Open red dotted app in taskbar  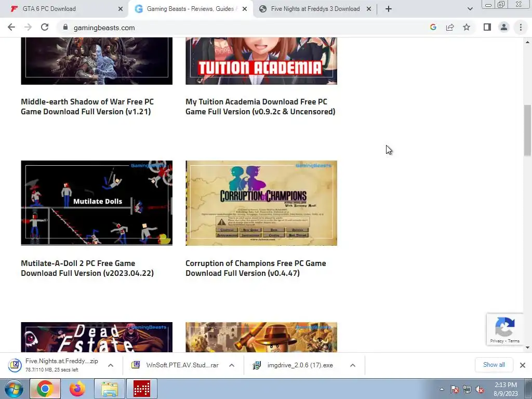(142, 389)
